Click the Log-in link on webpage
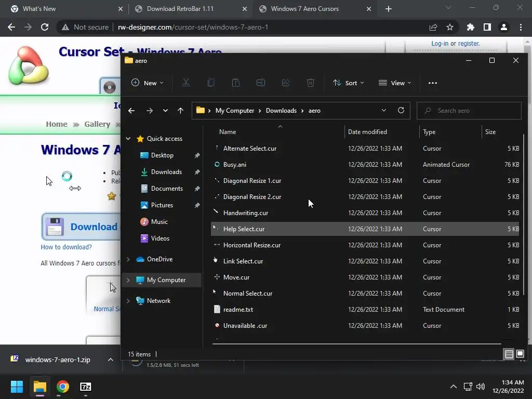Screen dimensions: 532x399 click(x=440, y=44)
